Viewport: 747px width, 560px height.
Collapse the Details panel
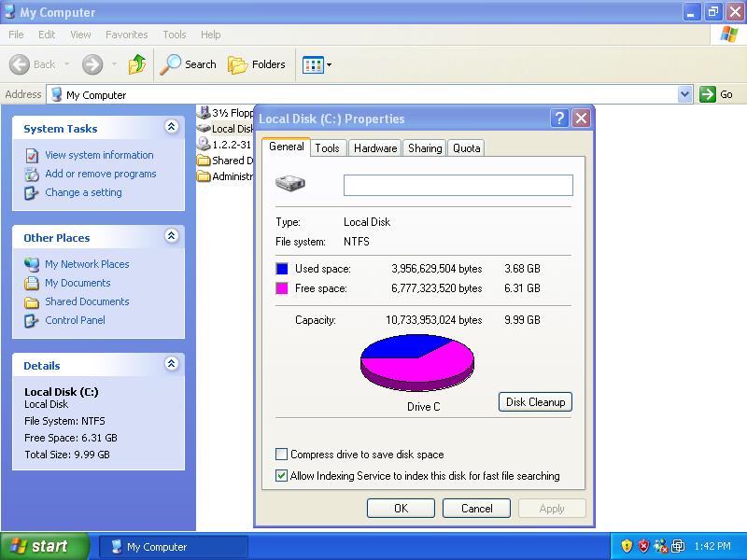[172, 364]
